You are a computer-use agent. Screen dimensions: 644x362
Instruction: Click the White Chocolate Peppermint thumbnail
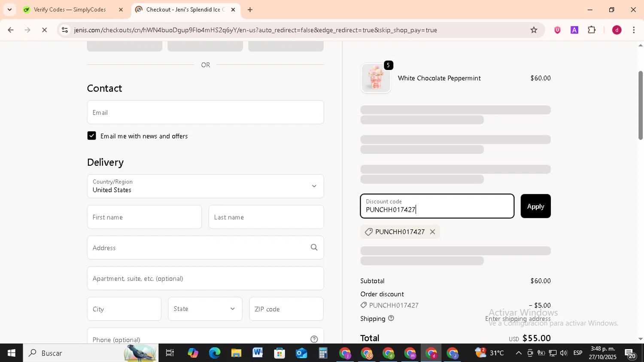pos(376,78)
